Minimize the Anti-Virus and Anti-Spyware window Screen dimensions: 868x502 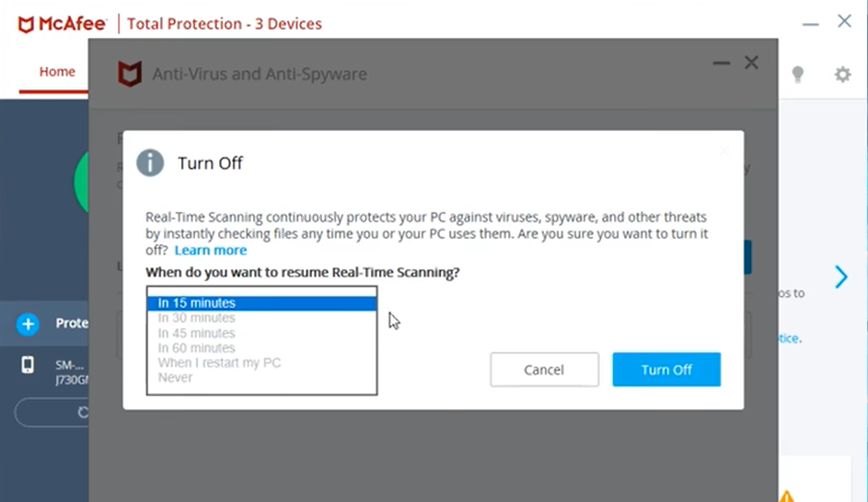click(x=722, y=63)
